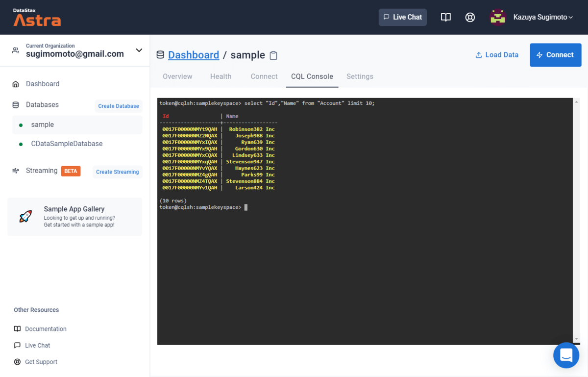Viewport: 588px width, 377px height.
Task: Copy database name with clipboard icon
Action: [273, 55]
